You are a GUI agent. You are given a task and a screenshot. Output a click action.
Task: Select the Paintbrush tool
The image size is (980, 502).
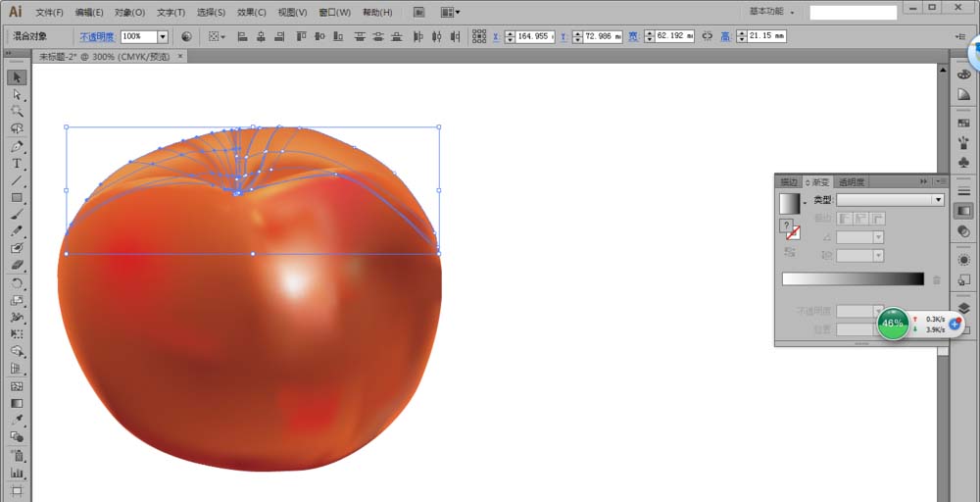(x=17, y=214)
